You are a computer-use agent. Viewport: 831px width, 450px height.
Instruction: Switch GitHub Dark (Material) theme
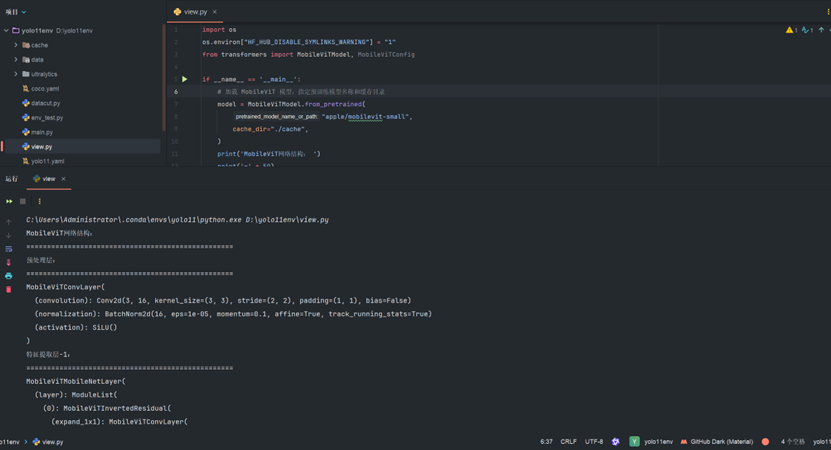click(x=717, y=442)
